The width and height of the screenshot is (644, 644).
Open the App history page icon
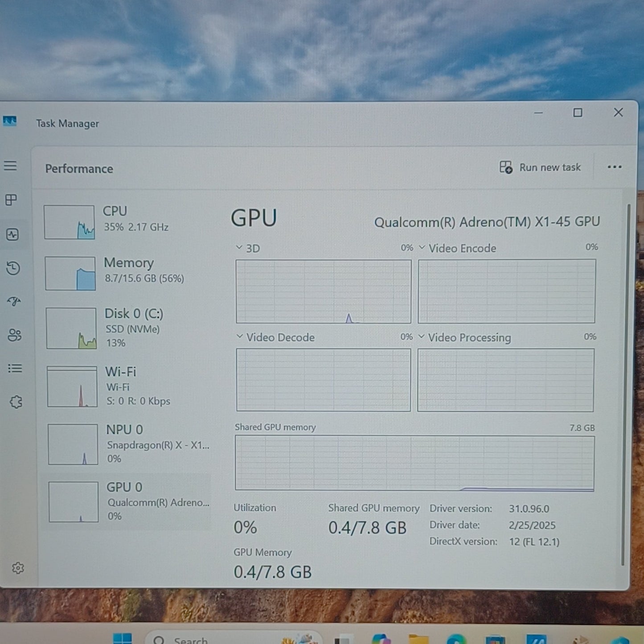pyautogui.click(x=13, y=268)
